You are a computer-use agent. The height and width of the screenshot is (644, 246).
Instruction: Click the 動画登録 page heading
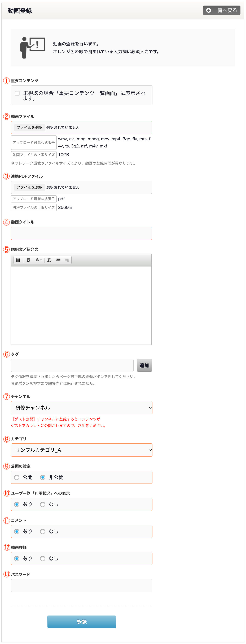tap(20, 11)
